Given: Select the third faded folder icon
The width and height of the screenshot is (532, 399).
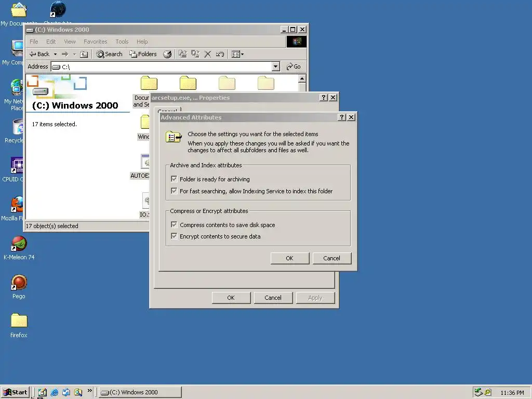Looking at the screenshot, I should click(227, 83).
